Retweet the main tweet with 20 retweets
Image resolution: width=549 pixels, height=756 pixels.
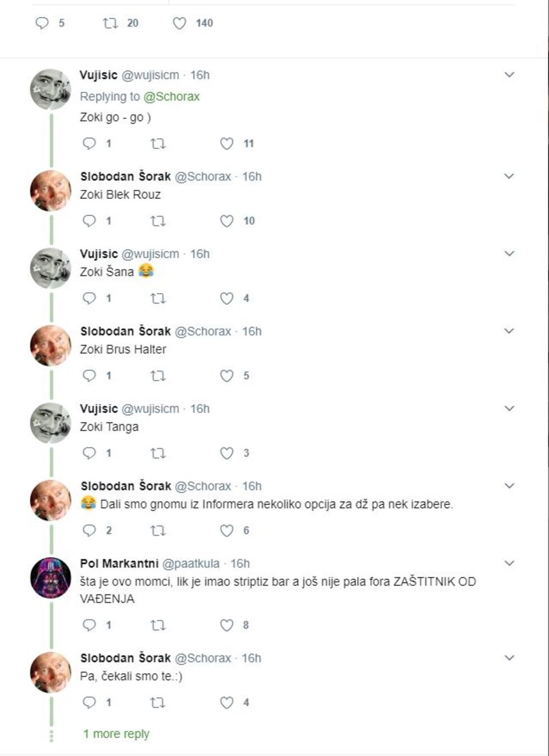pyautogui.click(x=110, y=23)
